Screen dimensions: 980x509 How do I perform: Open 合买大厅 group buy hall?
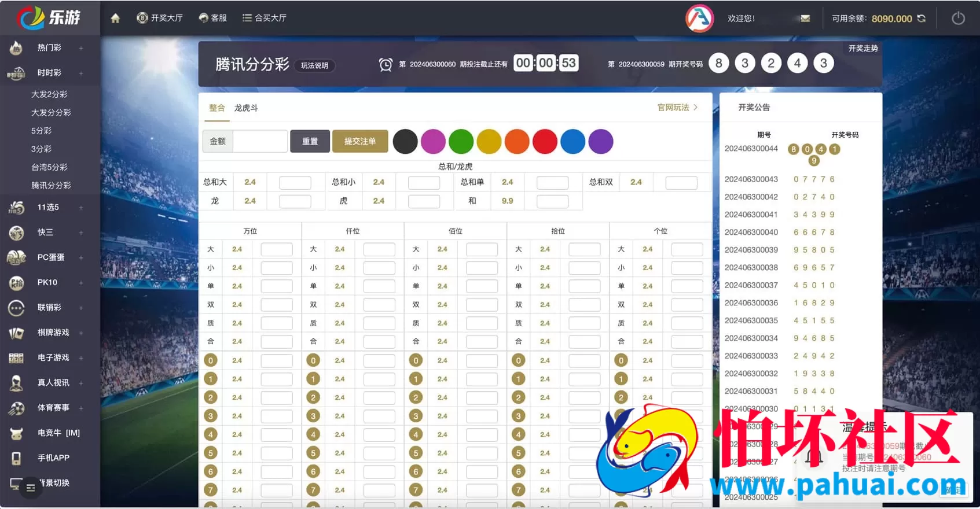pyautogui.click(x=264, y=18)
